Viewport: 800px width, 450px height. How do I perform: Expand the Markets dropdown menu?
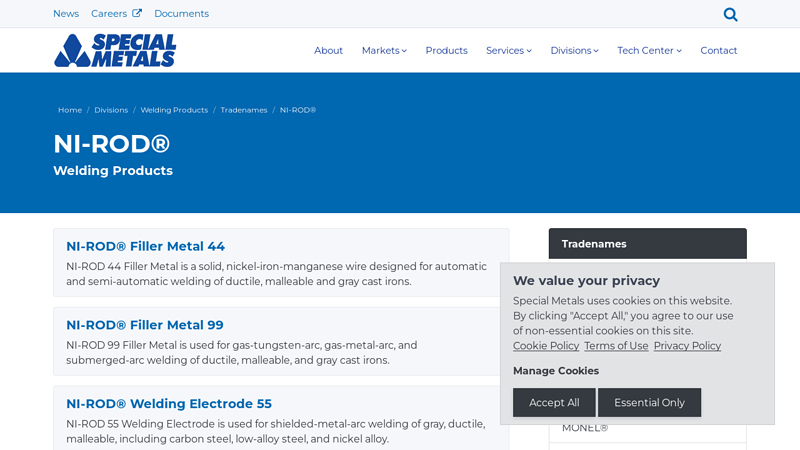[x=384, y=51]
